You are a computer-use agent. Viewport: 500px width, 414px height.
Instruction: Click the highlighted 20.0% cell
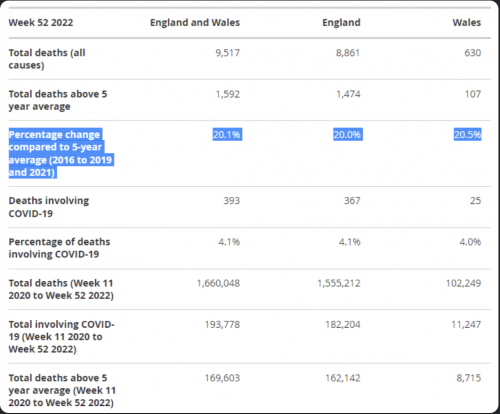click(348, 134)
